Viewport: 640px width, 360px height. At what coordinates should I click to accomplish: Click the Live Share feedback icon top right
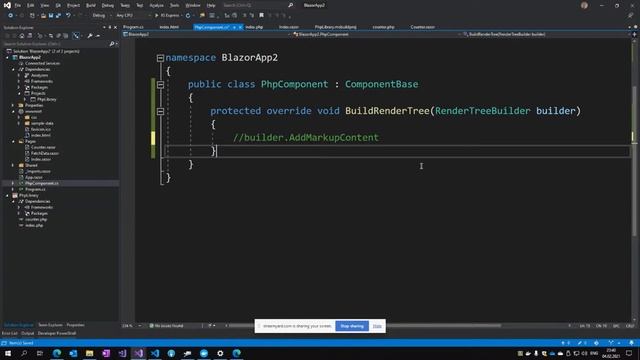point(631,16)
